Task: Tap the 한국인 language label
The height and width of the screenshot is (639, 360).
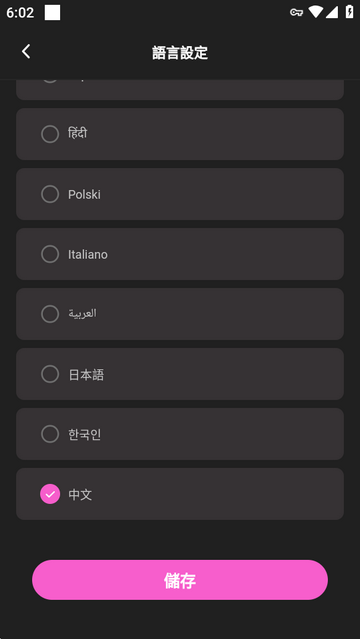Action: [84, 434]
